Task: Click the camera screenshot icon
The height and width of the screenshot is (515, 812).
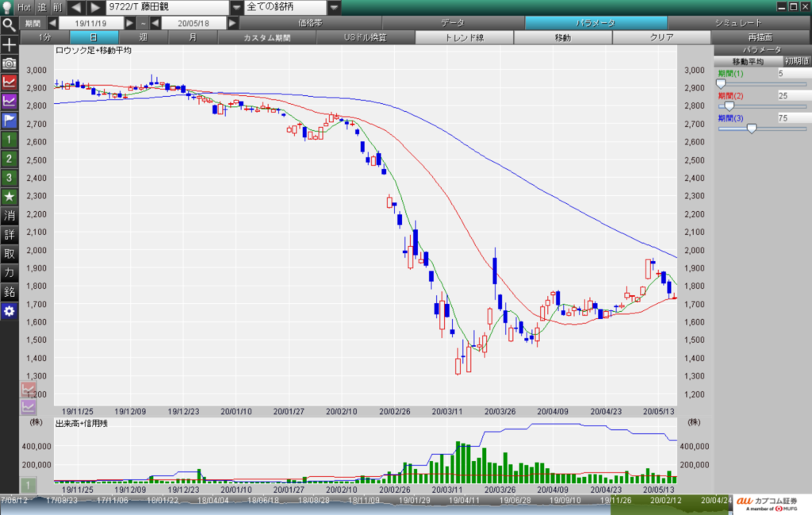Action: (x=10, y=63)
